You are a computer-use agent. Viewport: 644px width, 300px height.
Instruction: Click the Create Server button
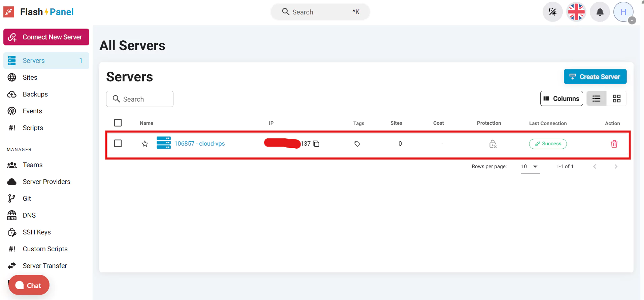[x=595, y=77]
